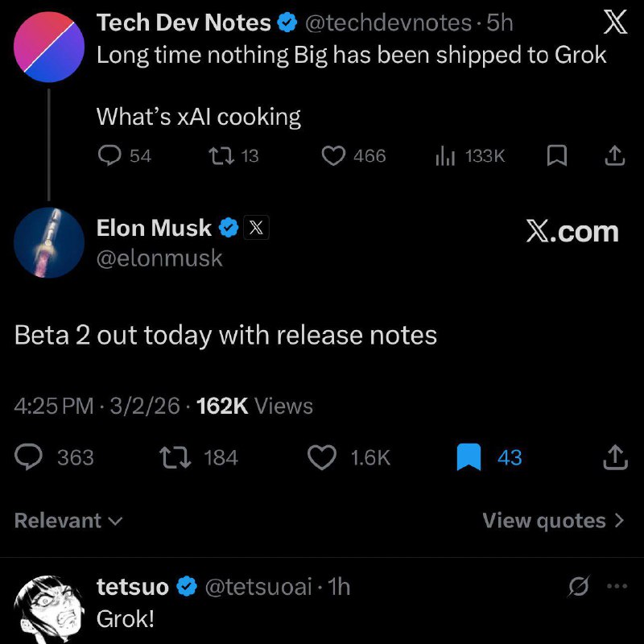The image size is (644, 644).
Task: Open the Relevant sort dropdown
Action: (x=68, y=521)
